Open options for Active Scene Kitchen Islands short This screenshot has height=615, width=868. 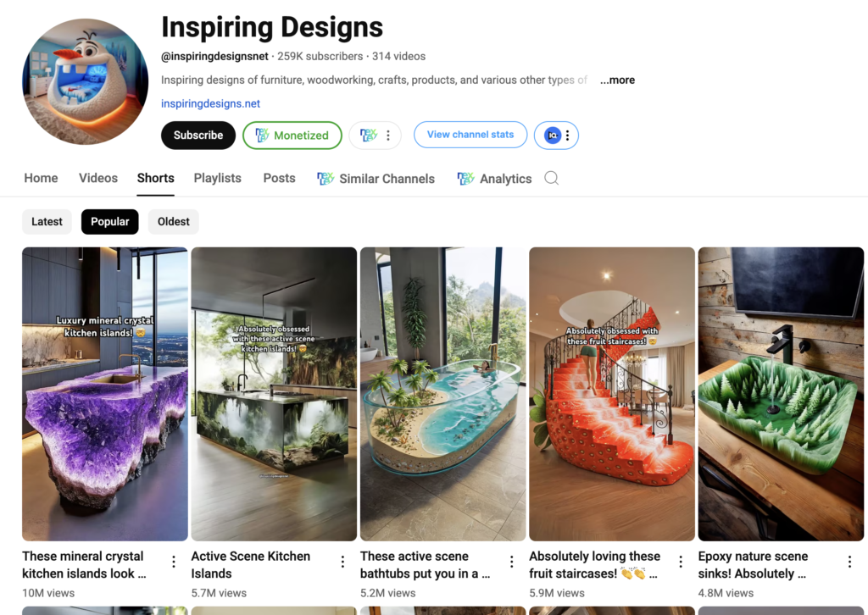(342, 562)
